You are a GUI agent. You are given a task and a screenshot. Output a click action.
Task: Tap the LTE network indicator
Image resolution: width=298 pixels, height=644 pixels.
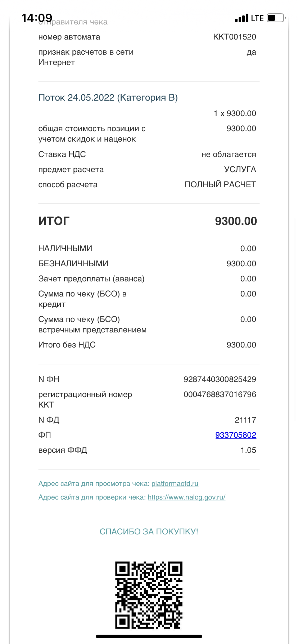pyautogui.click(x=257, y=18)
